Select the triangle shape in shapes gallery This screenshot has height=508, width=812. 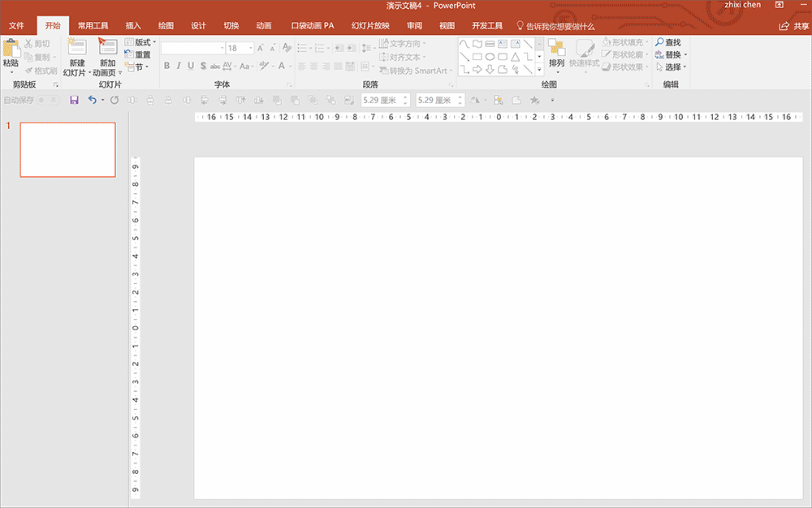515,57
